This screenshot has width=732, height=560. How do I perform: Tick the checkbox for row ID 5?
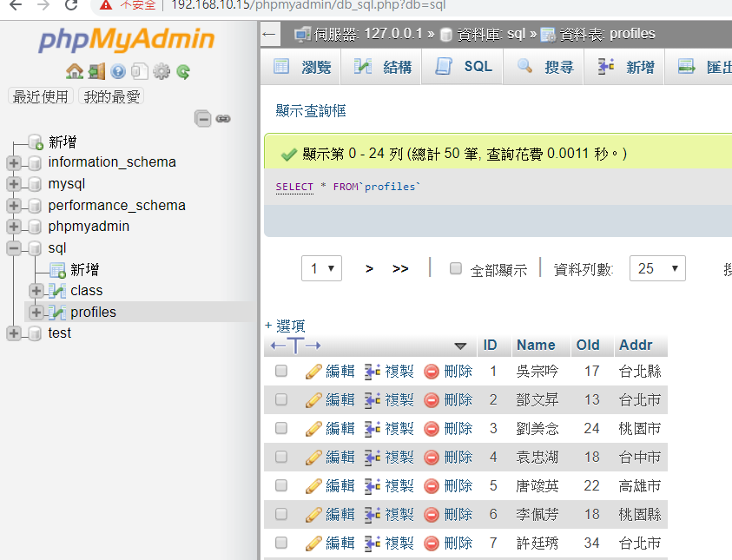pyautogui.click(x=281, y=485)
